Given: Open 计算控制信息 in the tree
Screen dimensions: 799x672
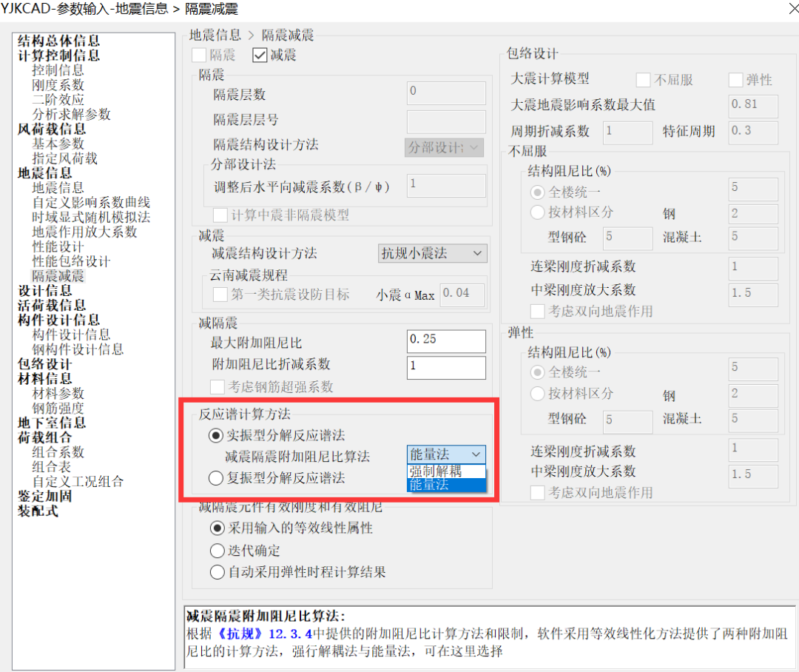Looking at the screenshot, I should pyautogui.click(x=58, y=56).
